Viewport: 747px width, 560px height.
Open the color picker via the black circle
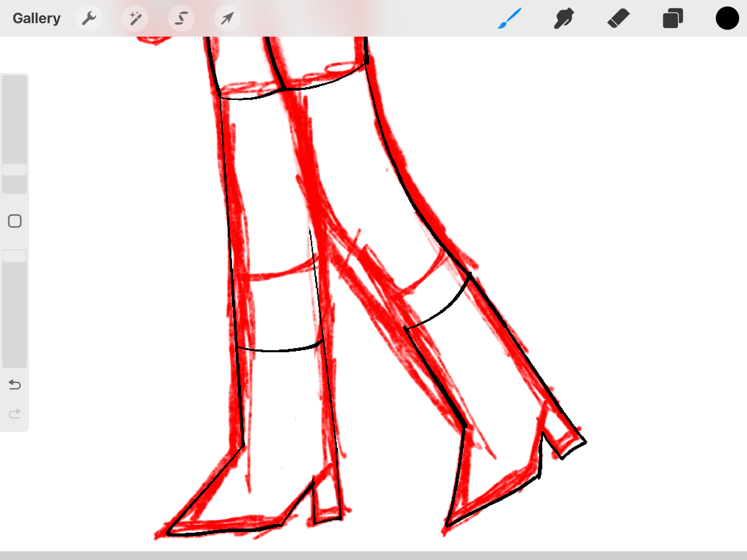pyautogui.click(x=727, y=18)
